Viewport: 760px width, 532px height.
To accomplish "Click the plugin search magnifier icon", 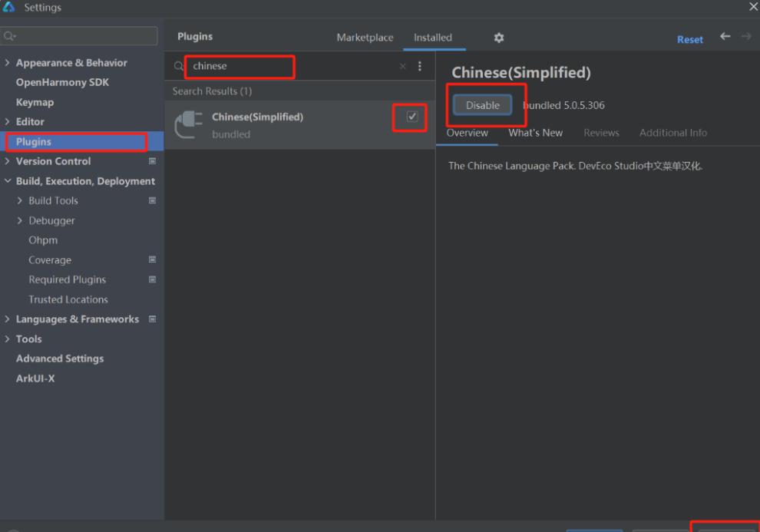I will [x=179, y=66].
